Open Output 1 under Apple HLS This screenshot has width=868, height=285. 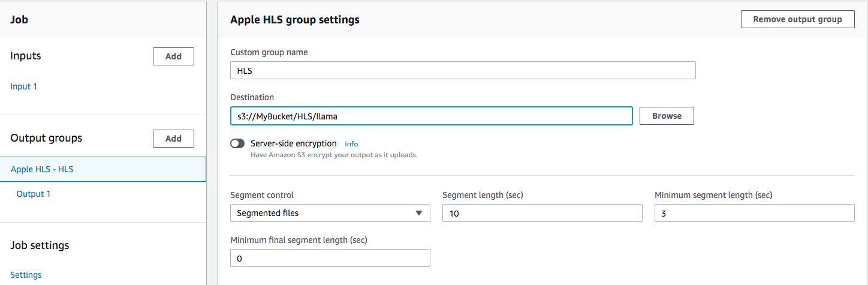point(34,194)
